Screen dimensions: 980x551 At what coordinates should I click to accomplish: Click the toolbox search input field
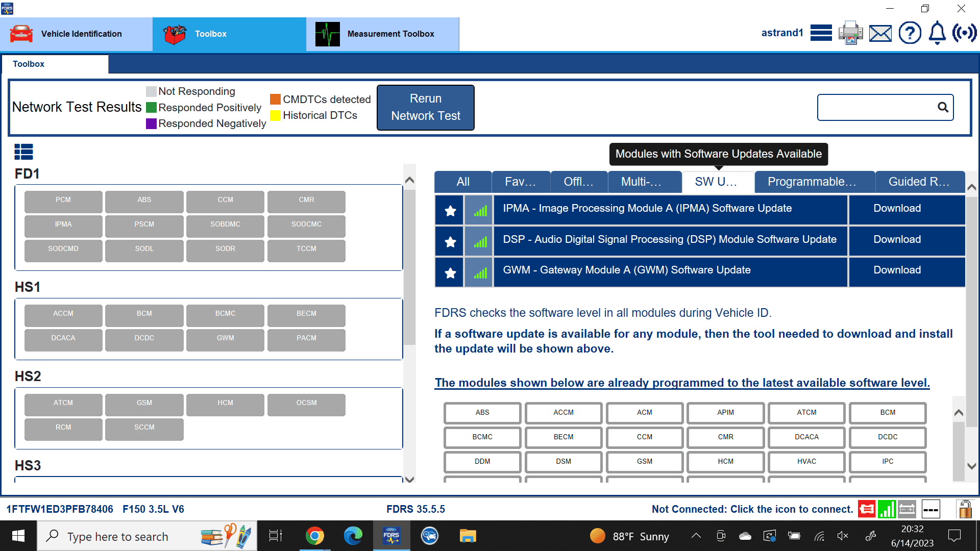tap(877, 107)
